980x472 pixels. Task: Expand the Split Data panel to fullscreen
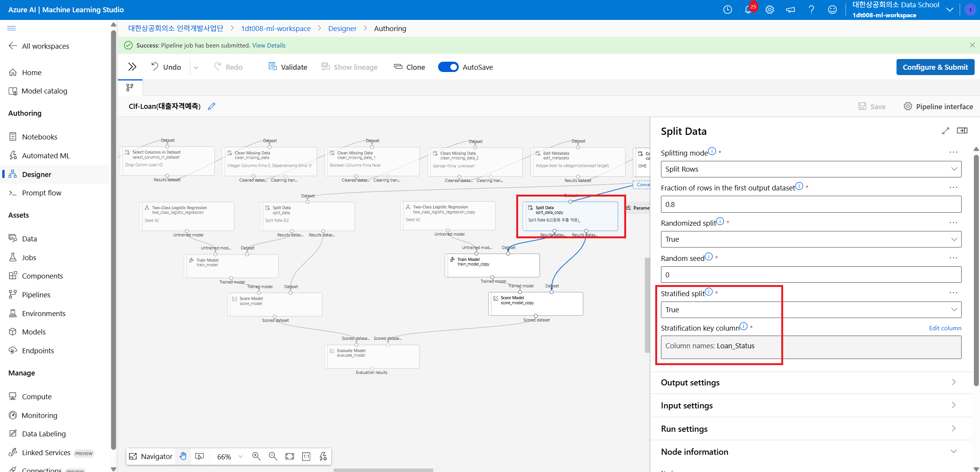[945, 131]
